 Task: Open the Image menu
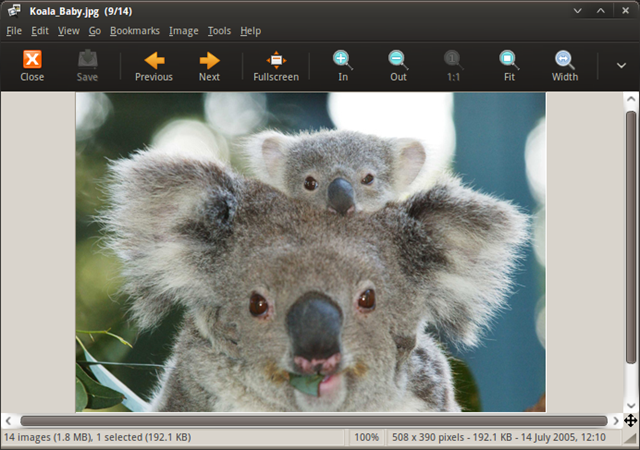pyautogui.click(x=184, y=31)
